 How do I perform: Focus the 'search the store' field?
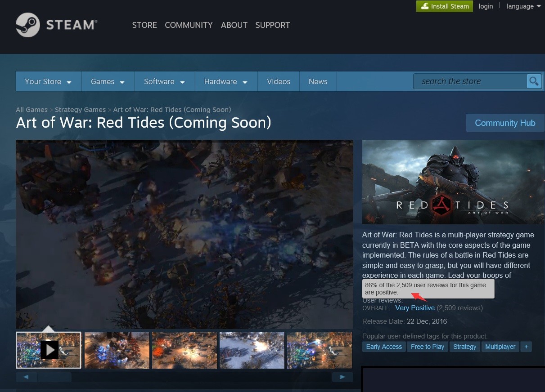coord(470,81)
